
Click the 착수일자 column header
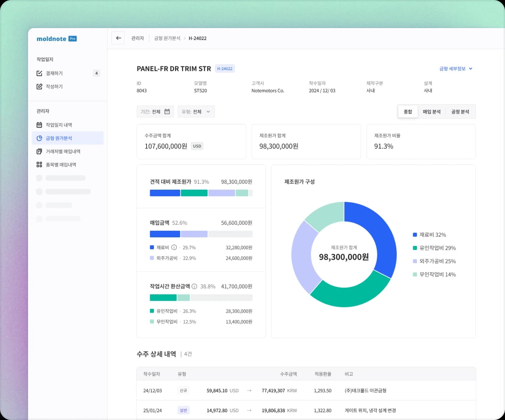[151, 374]
